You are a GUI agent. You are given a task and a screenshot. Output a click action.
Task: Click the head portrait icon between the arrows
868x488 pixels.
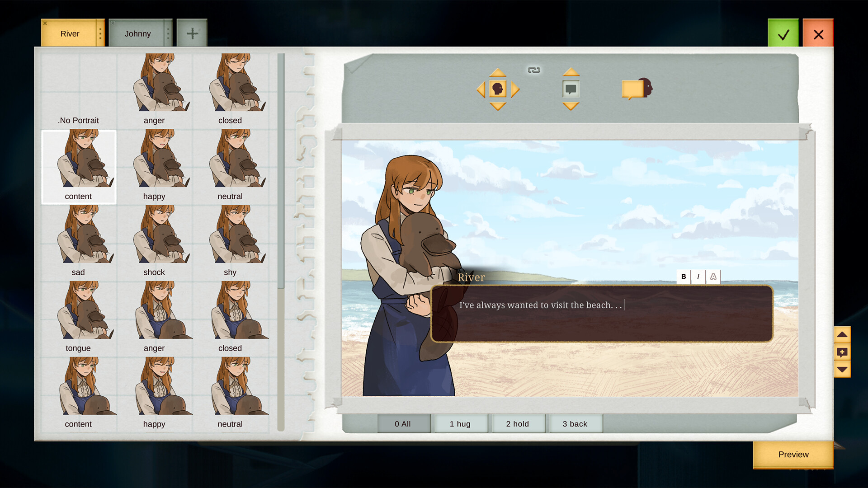(498, 89)
